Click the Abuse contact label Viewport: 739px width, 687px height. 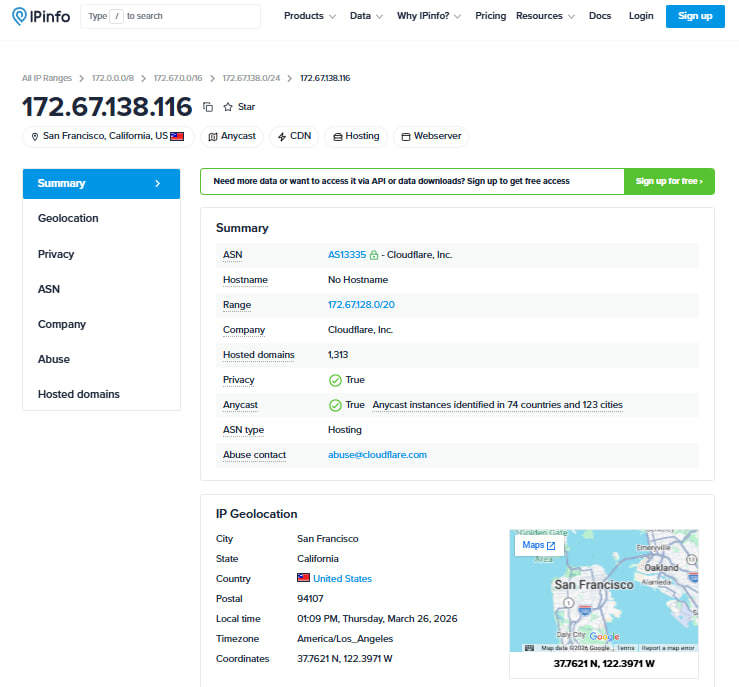254,455
